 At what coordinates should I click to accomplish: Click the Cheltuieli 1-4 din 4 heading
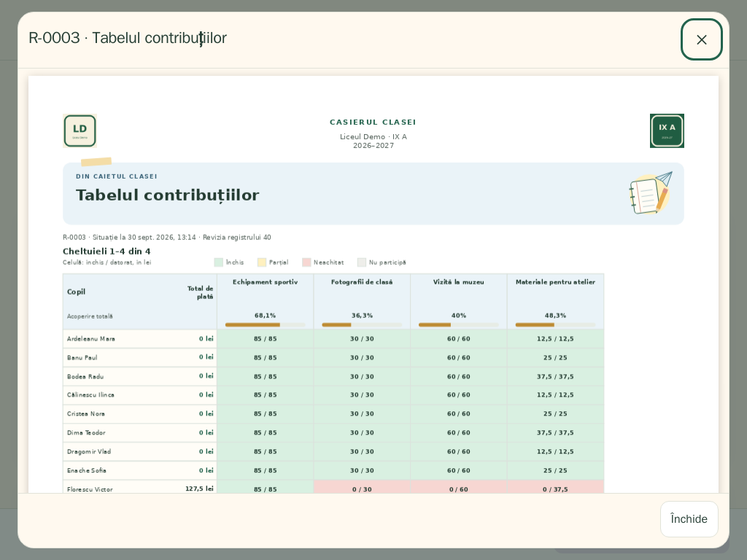(107, 252)
